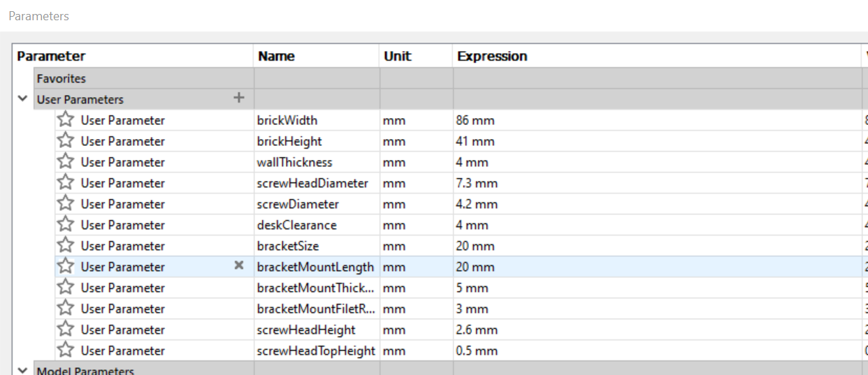868x375 pixels.
Task: Favorite the screwDiameter parameter star
Action: click(66, 203)
